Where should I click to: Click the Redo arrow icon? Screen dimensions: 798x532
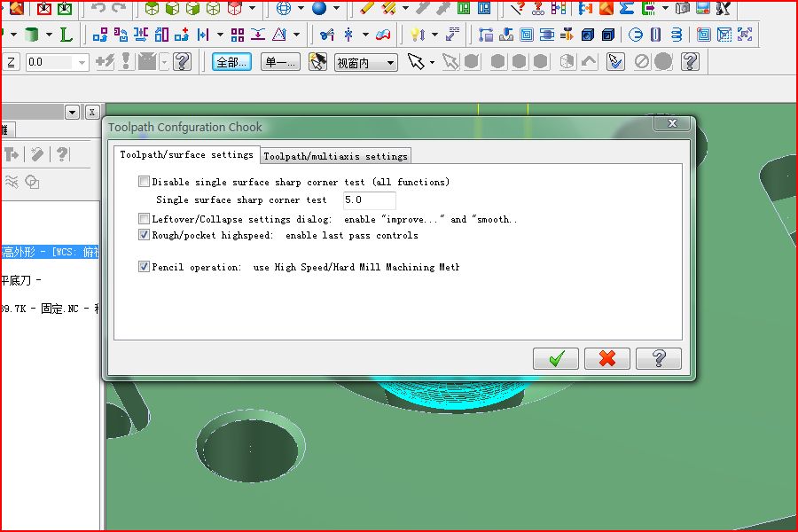(x=119, y=8)
